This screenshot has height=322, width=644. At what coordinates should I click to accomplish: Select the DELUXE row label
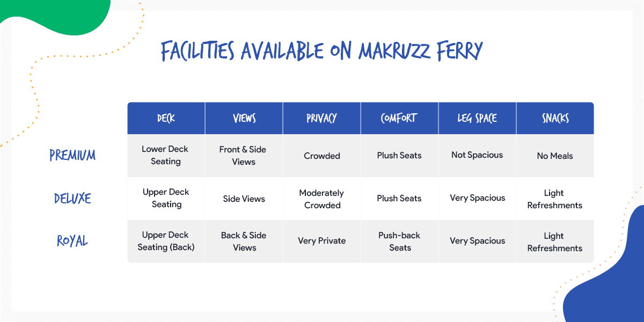point(72,198)
